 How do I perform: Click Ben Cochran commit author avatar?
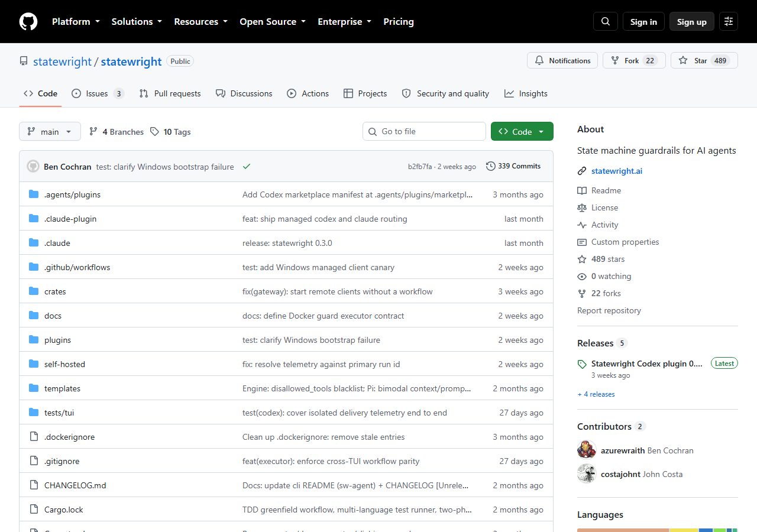33,167
